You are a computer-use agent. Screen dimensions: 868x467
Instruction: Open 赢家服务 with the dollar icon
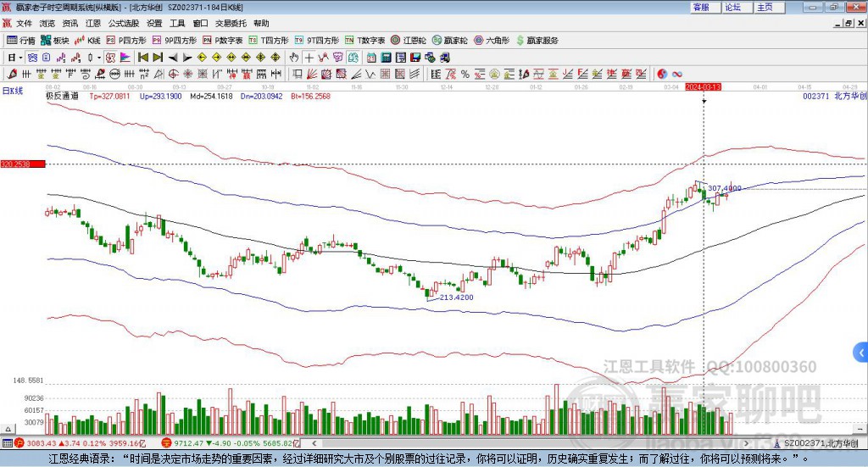tap(537, 41)
